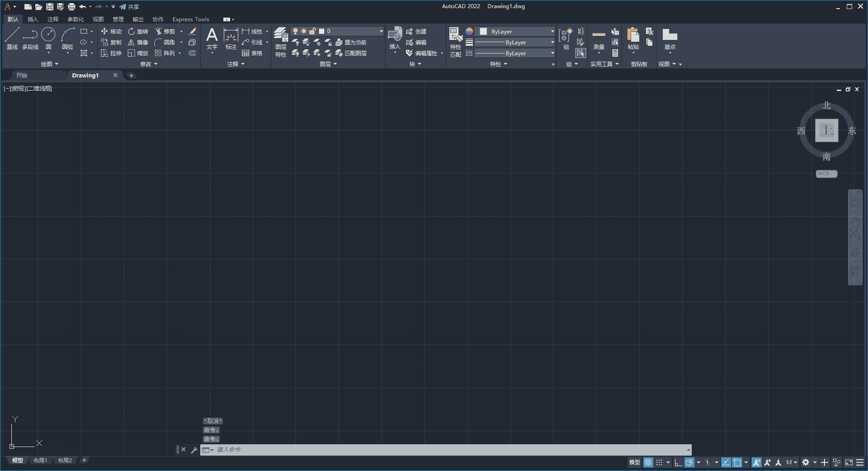Select the Match Properties (特性匹配) tool
The width and height of the screenshot is (868, 471).
click(x=456, y=43)
